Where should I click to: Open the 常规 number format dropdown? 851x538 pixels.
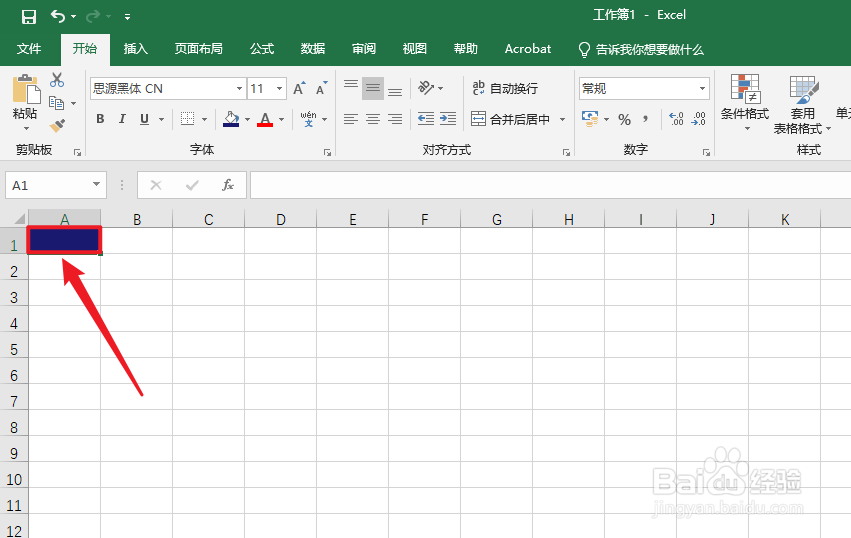click(x=702, y=88)
